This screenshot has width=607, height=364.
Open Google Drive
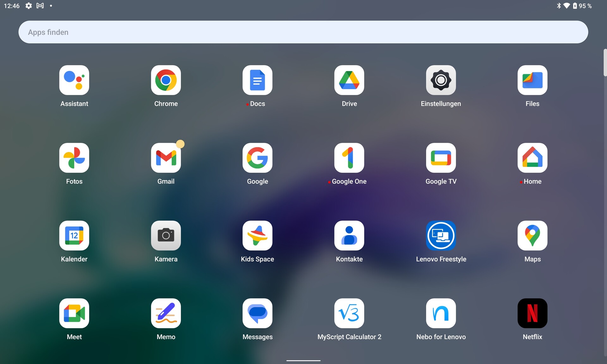tap(349, 80)
